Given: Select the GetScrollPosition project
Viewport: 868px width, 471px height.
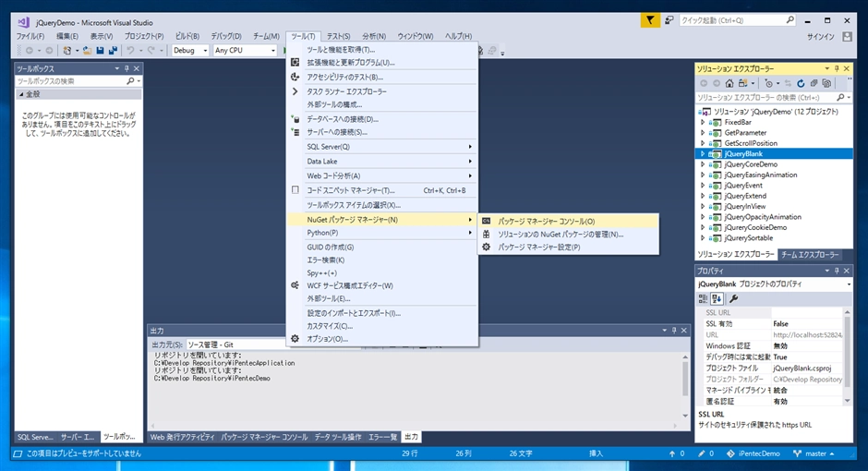Looking at the screenshot, I should click(751, 143).
